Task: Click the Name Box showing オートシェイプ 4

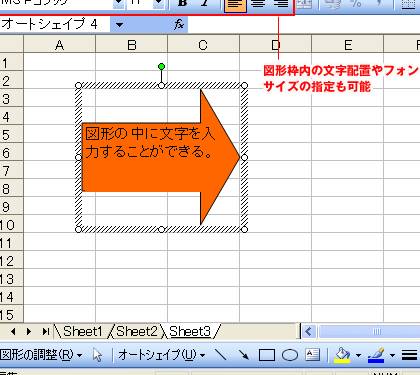Action: tap(55, 24)
